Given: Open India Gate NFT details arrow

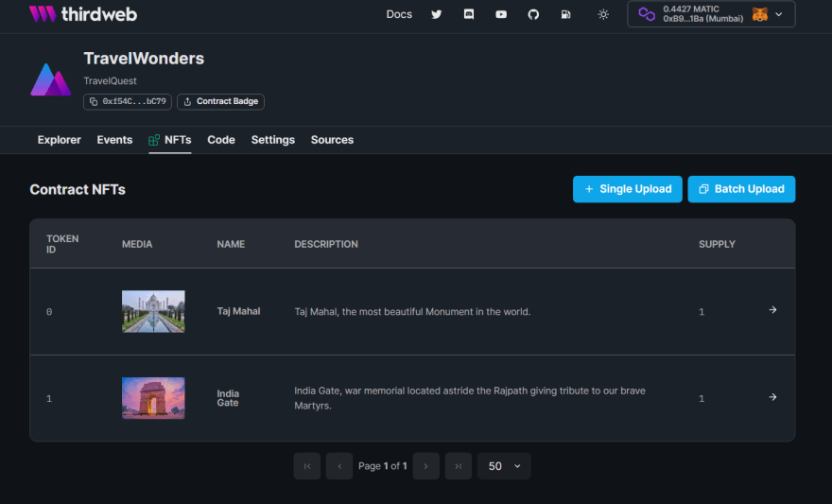Looking at the screenshot, I should [772, 397].
